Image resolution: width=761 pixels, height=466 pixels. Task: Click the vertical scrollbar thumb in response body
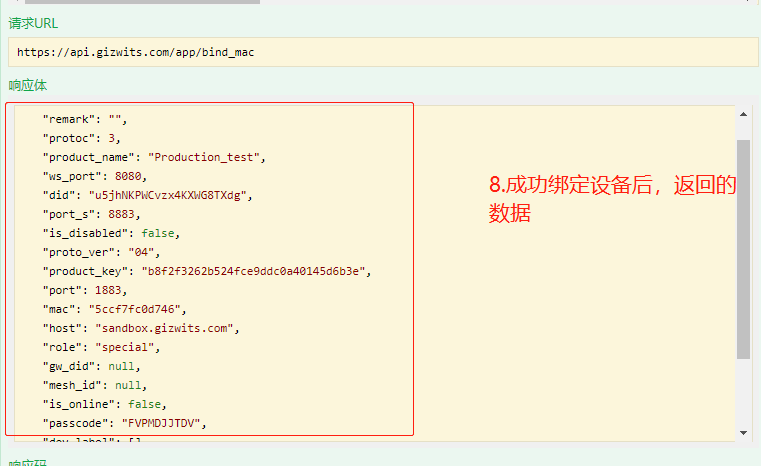point(743,248)
